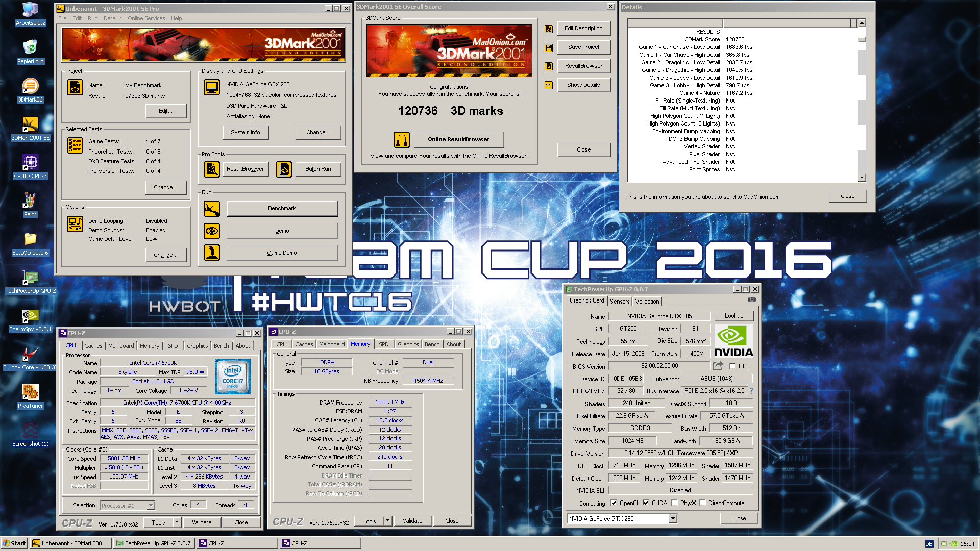This screenshot has height=551, width=980.
Task: Toggle the UEFI checkbox in GPU-Z
Action: click(732, 366)
